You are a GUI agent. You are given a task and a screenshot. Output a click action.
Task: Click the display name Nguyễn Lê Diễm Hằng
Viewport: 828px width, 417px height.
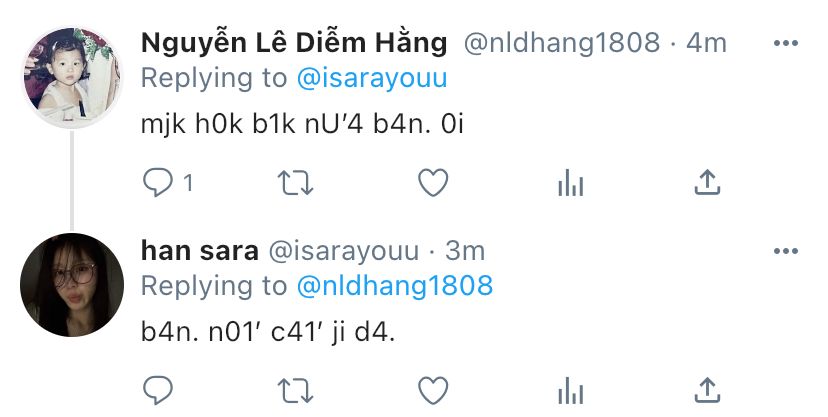coord(294,42)
